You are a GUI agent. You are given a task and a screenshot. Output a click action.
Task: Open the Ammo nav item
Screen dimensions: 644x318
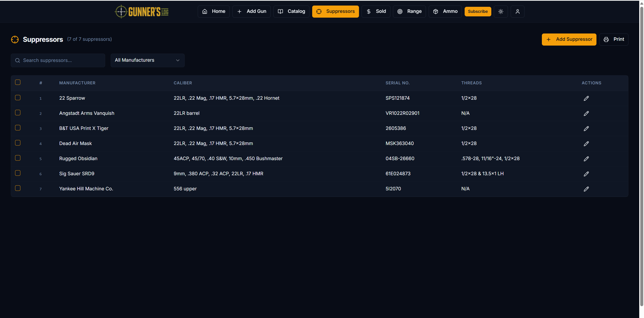[x=445, y=12]
